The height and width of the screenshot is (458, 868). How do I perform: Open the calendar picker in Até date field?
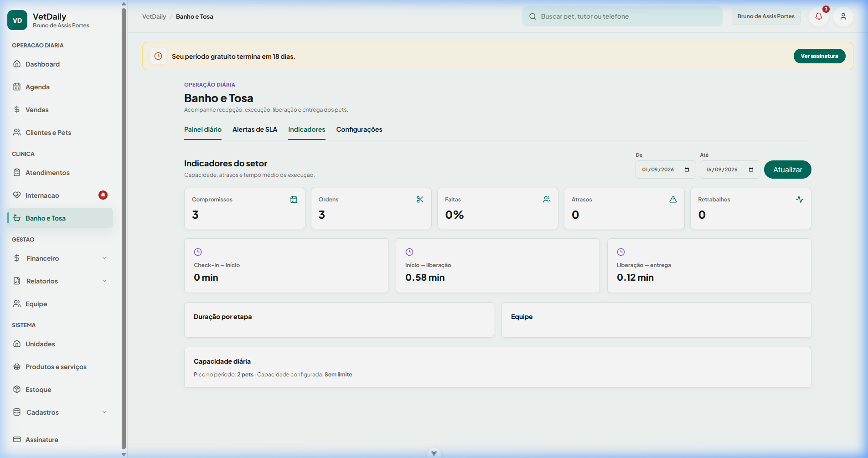751,170
